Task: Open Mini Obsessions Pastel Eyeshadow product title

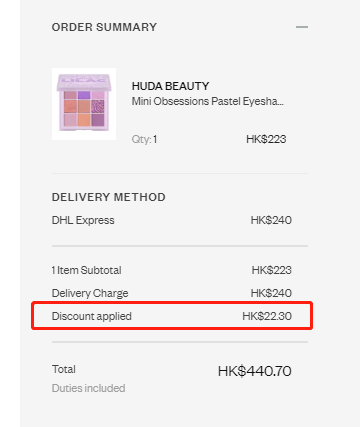Action: pyautogui.click(x=208, y=101)
